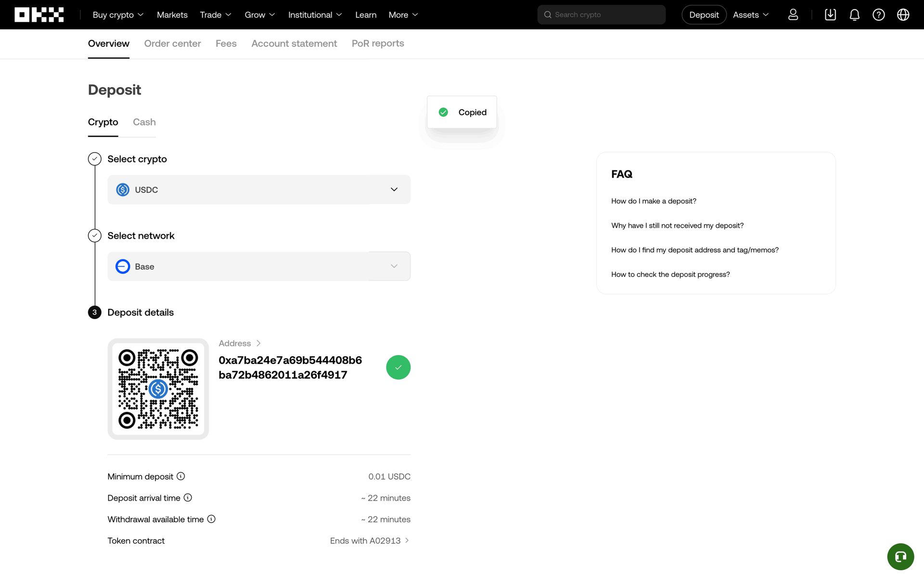Open the USDC crypto selector dropdown
This screenshot has width=924, height=580.
(259, 190)
